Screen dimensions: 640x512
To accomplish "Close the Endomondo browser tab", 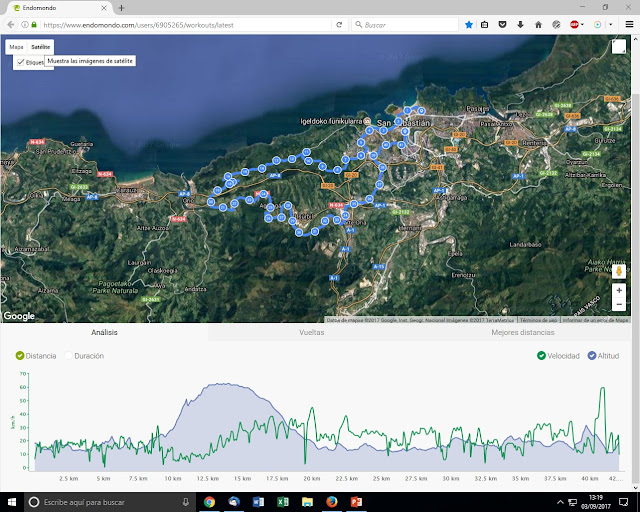I will click(104, 8).
